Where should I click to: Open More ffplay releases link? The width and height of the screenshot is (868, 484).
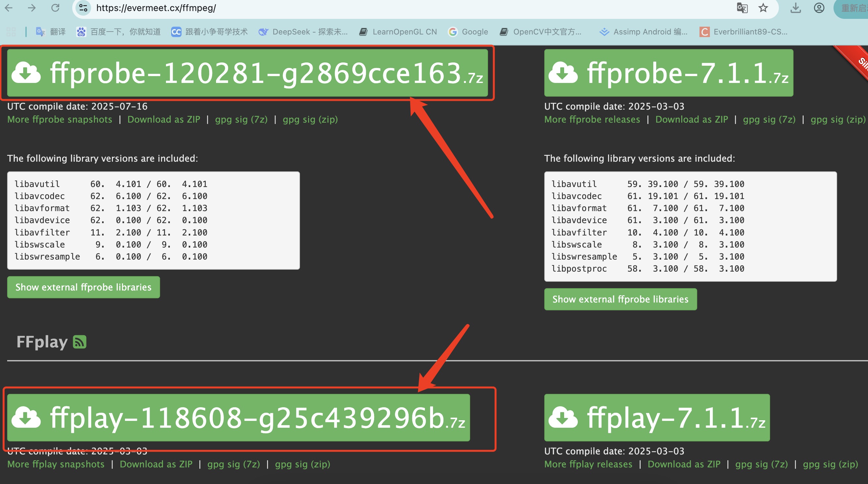[588, 464]
